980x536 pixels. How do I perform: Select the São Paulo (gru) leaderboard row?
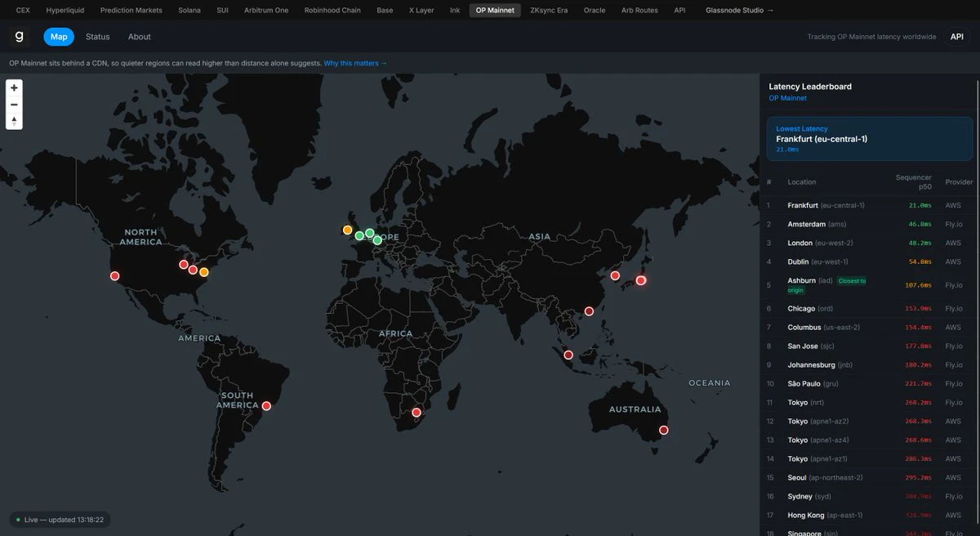click(869, 383)
